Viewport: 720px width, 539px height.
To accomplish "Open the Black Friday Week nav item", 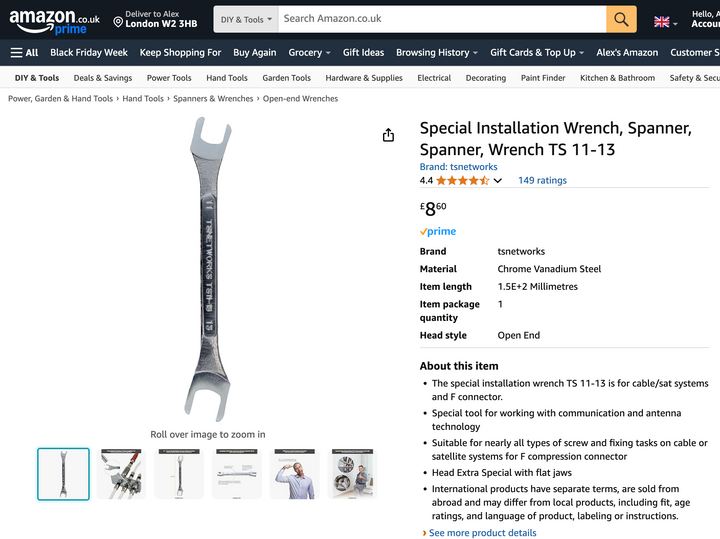I will [89, 52].
